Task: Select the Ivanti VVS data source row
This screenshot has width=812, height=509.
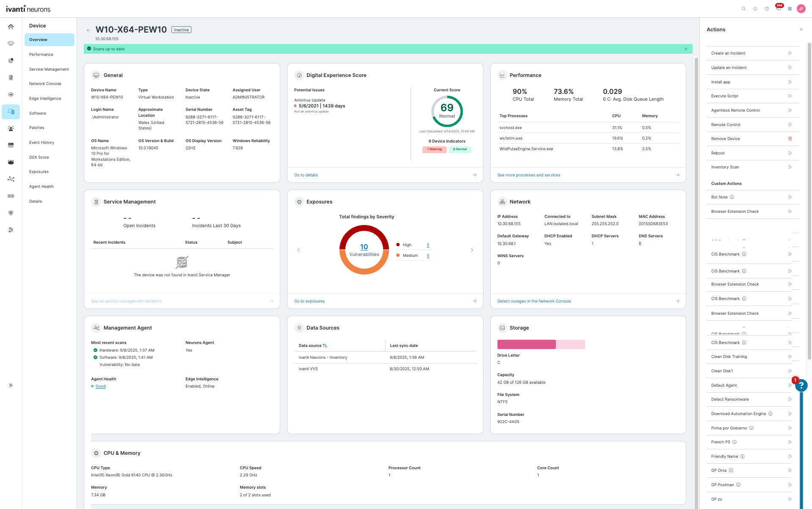Action: click(385, 369)
